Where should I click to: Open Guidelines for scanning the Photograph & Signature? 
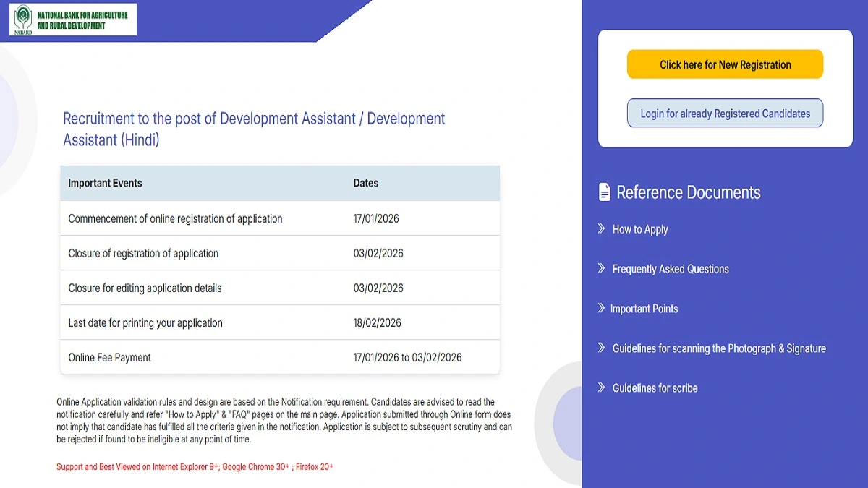(x=719, y=348)
